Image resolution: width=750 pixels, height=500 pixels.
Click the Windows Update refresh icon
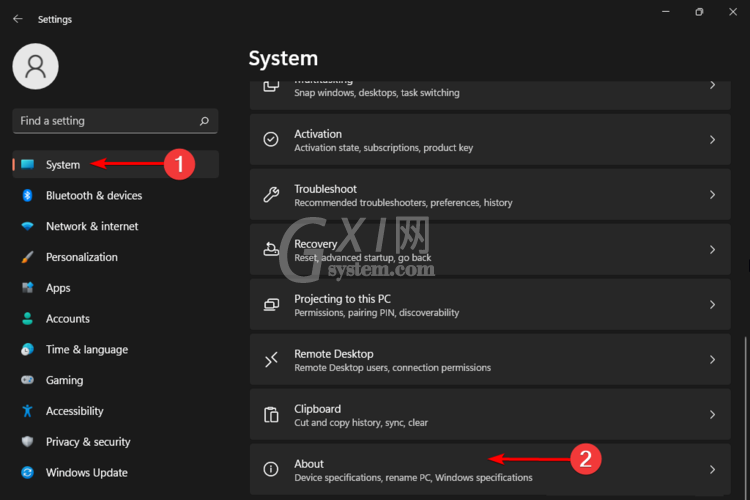pos(27,472)
